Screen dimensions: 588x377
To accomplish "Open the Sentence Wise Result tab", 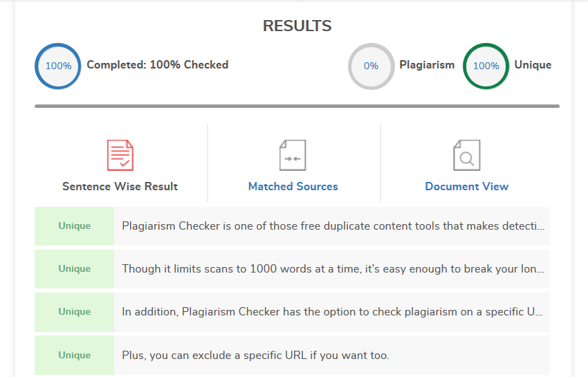I will click(120, 187).
